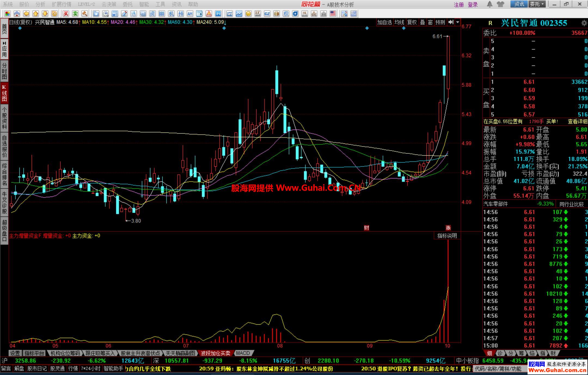Switch to 跟庄吸筹买入 indicator tab
The height and width of the screenshot is (375, 588).
pos(100,353)
